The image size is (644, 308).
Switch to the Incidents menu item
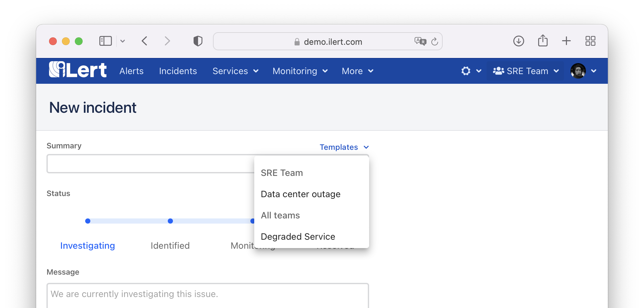(x=178, y=71)
